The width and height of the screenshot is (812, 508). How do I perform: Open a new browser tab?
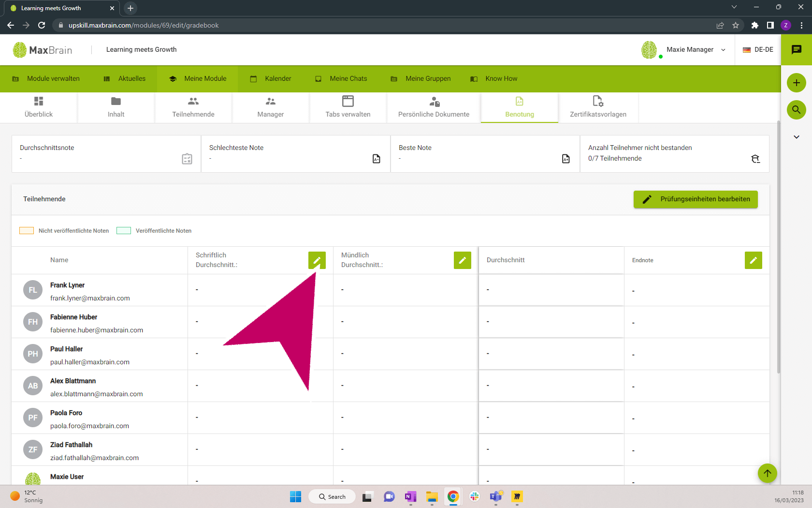[x=130, y=8]
